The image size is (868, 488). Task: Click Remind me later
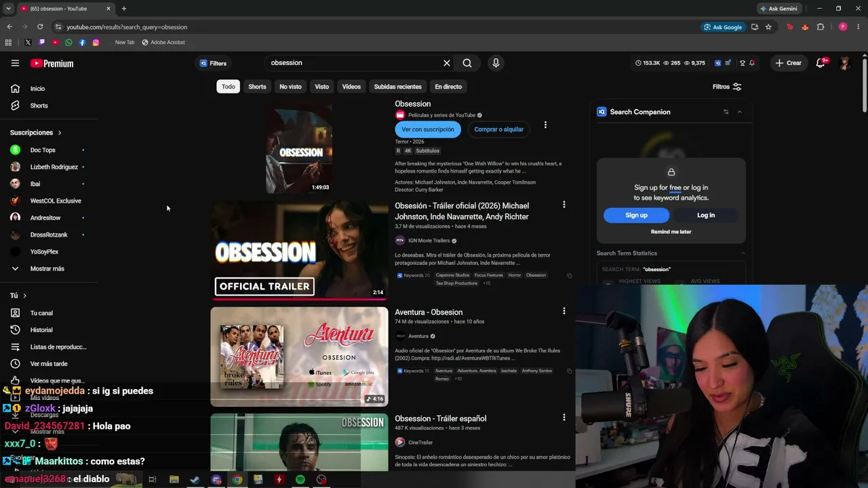click(671, 232)
